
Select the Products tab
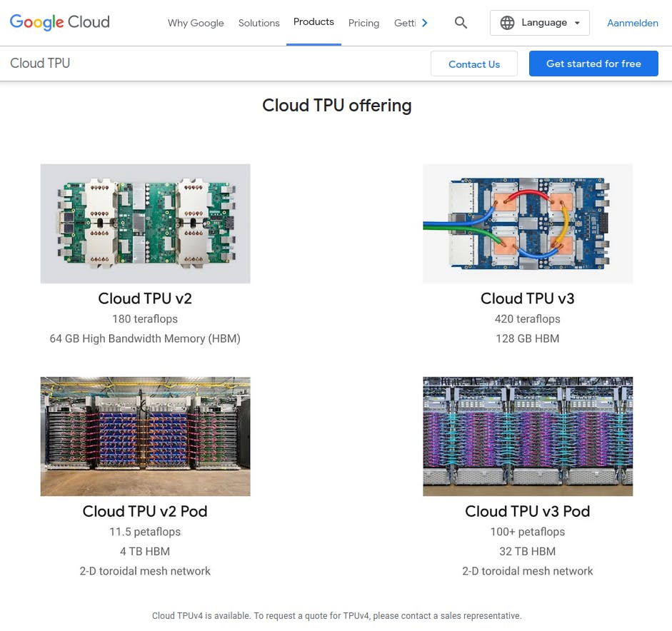[x=314, y=22]
